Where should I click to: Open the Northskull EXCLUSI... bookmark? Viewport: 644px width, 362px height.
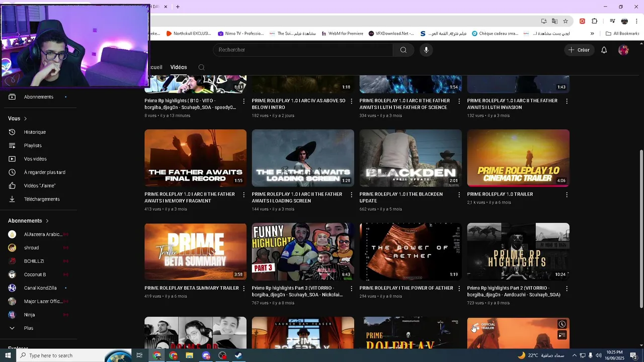[x=189, y=34]
